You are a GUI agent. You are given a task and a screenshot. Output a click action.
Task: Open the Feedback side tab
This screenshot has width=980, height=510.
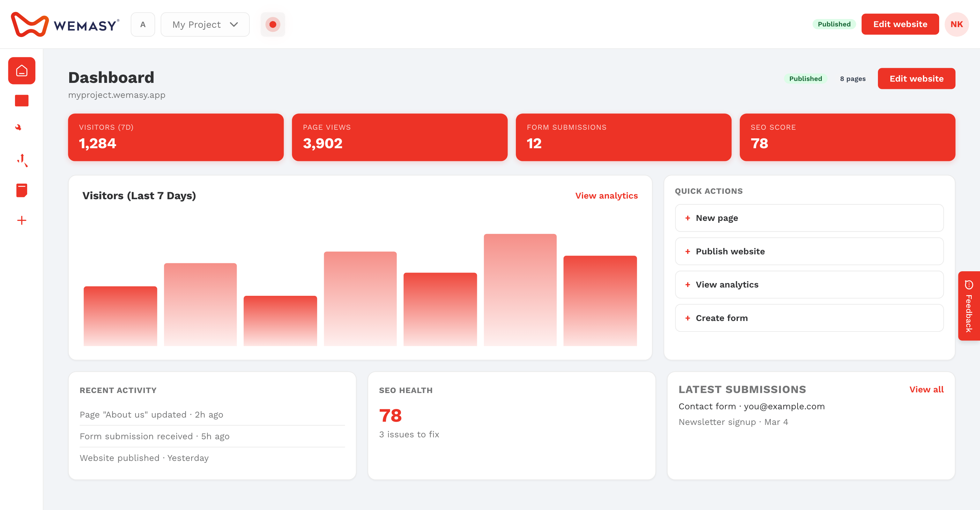pos(969,306)
